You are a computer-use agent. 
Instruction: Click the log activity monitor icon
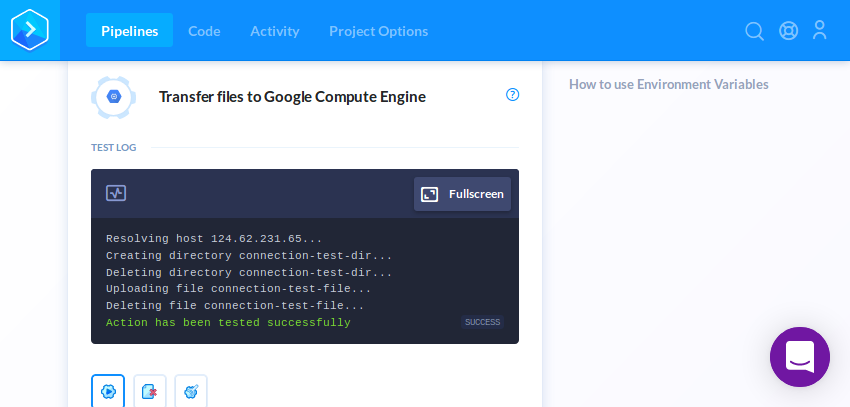point(116,193)
